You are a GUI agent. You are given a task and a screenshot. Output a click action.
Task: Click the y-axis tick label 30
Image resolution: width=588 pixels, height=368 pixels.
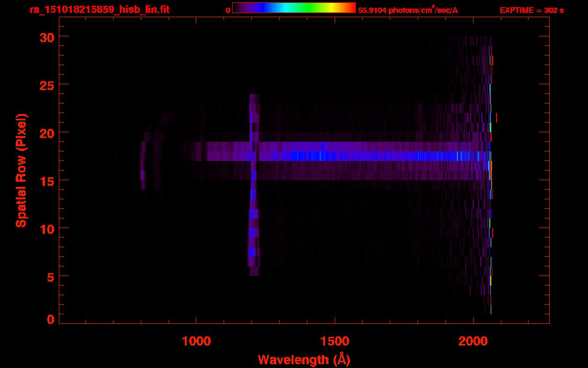pyautogui.click(x=47, y=37)
